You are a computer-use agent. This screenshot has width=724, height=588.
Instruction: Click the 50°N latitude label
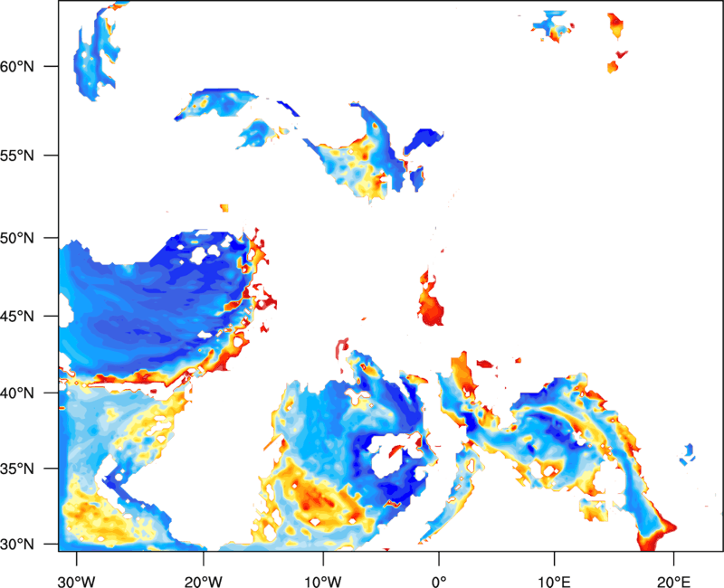(x=17, y=238)
